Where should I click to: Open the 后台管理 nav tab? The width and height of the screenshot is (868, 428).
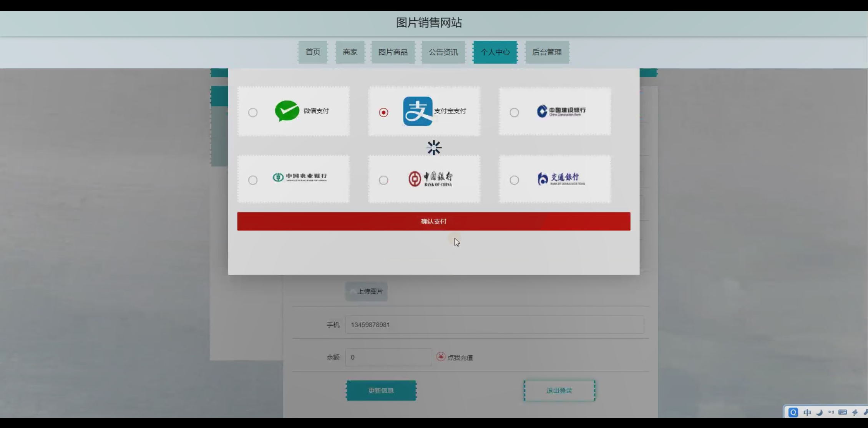(x=547, y=52)
